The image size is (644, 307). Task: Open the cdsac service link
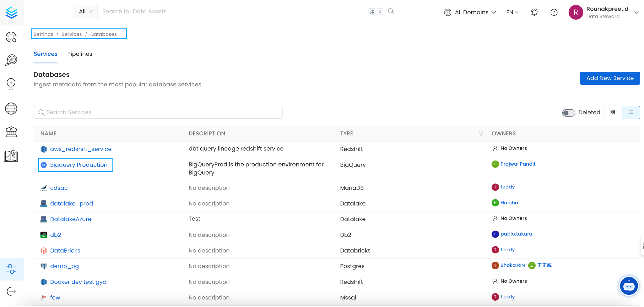tap(59, 188)
